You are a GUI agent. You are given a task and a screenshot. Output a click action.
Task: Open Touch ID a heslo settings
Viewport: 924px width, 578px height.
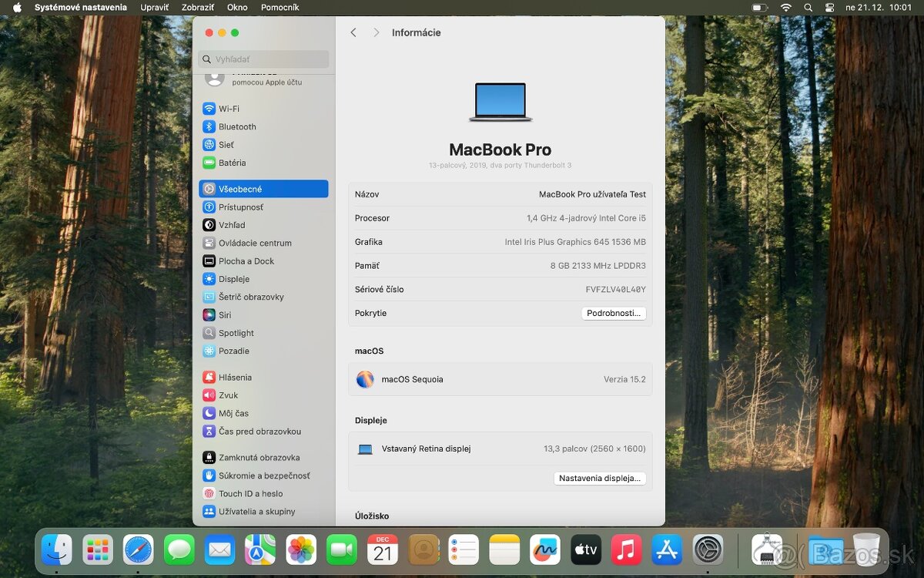tap(249, 493)
